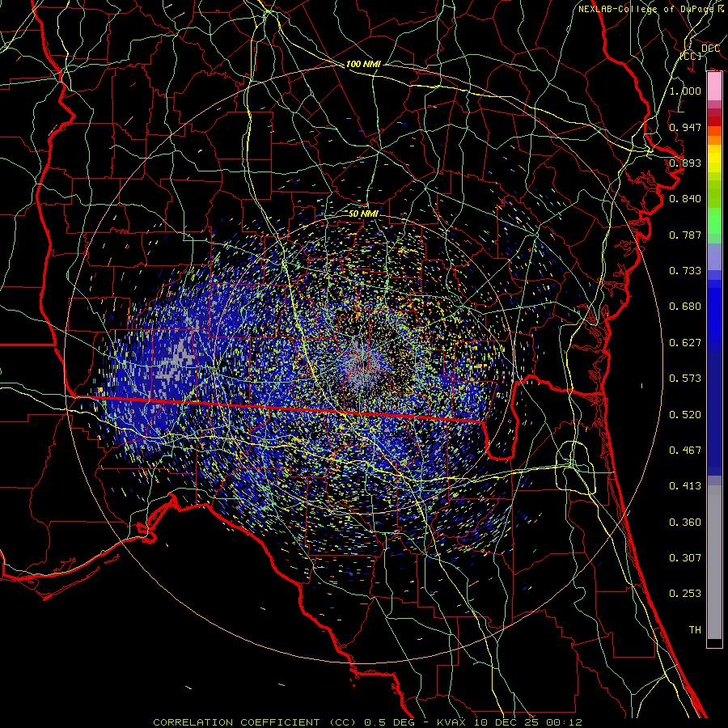The image size is (728, 728).
Task: Pick the red band on the color bar
Action: [714, 121]
